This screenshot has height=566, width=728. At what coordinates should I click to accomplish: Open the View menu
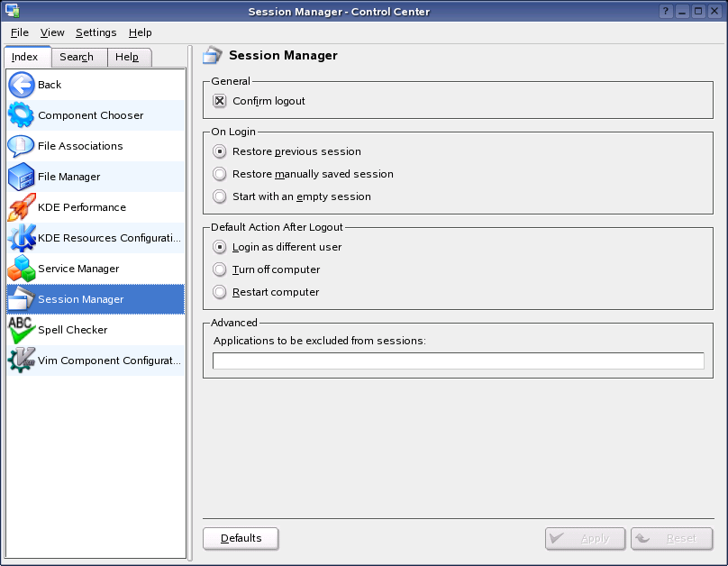coord(52,32)
